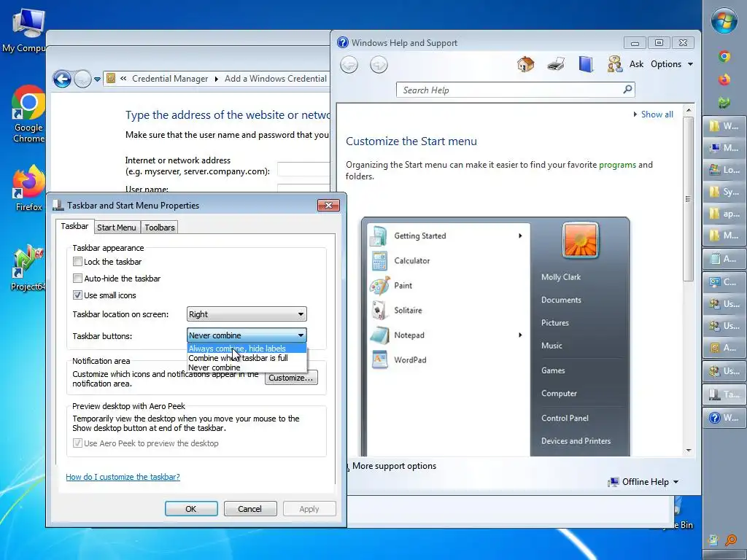Click scroll up arrow in Help window
Viewport: 747px width, 560px height.
(689, 111)
